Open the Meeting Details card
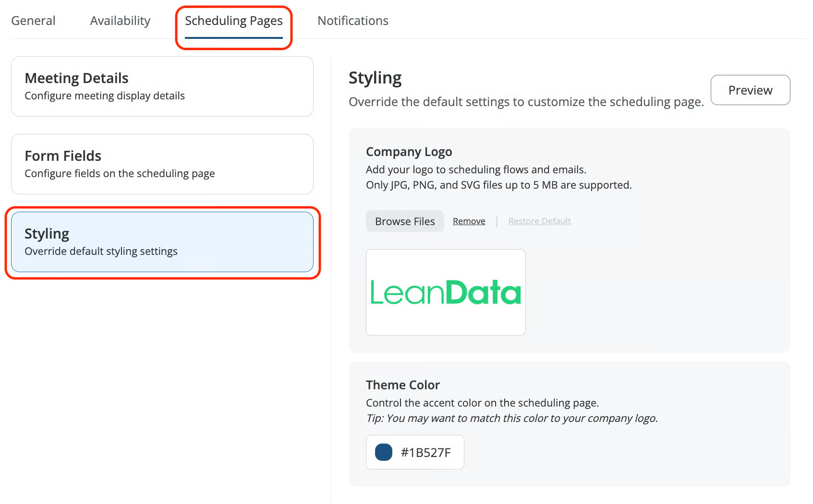Viewport: 813px width, 504px height. pos(162,86)
